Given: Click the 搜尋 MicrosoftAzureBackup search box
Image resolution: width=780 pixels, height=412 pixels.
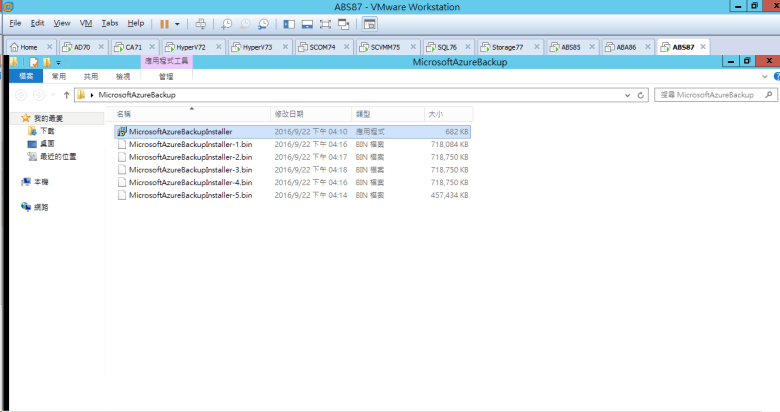Looking at the screenshot, I should [710, 95].
